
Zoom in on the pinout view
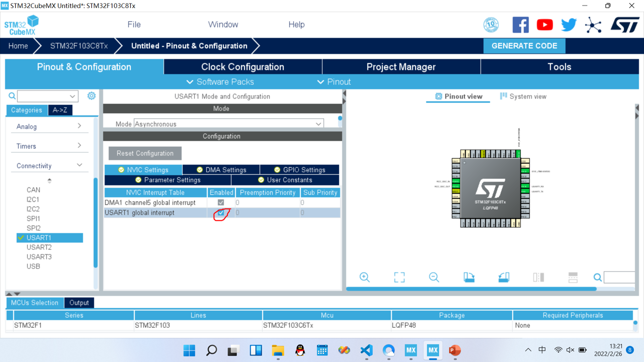click(364, 277)
